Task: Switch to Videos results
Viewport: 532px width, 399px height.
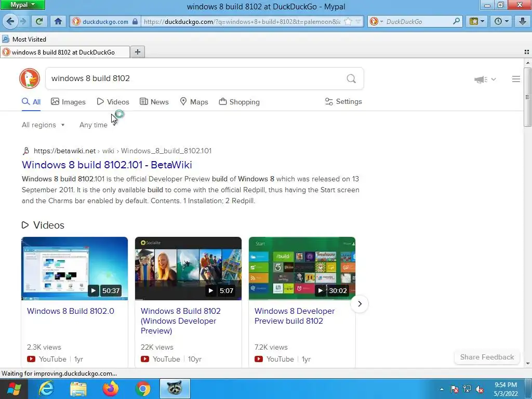Action: tap(113, 102)
